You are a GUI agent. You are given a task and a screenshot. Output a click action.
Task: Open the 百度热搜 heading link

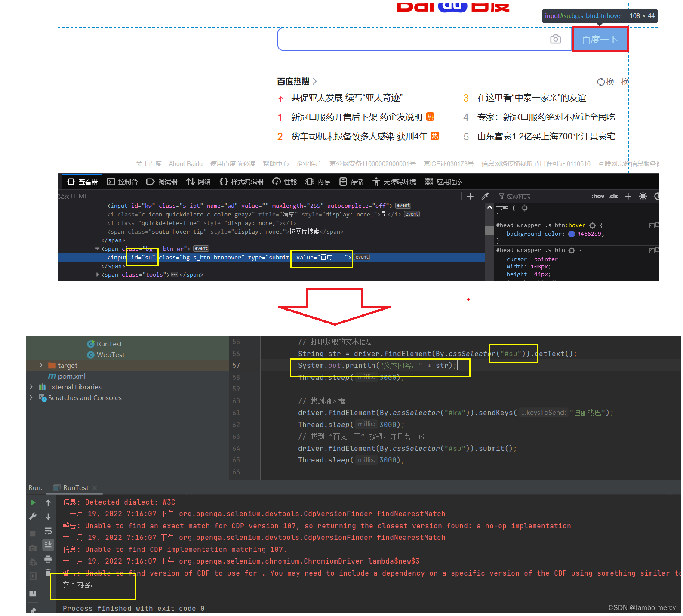tap(297, 81)
